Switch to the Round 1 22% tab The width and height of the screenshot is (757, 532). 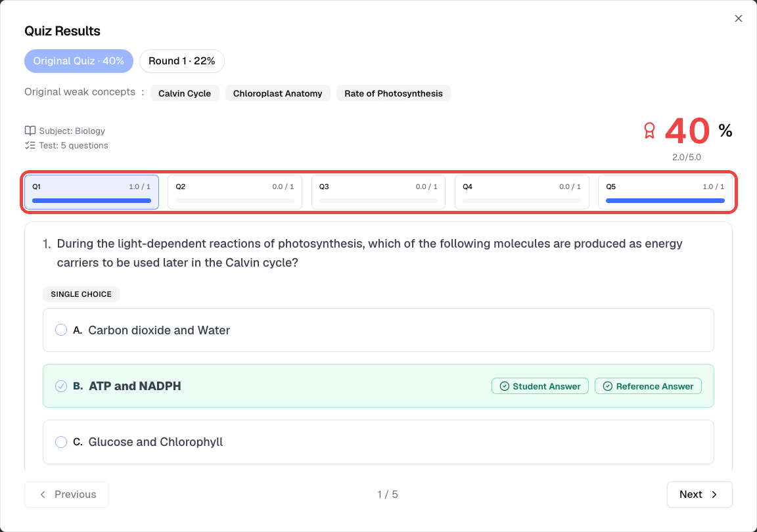click(x=181, y=61)
